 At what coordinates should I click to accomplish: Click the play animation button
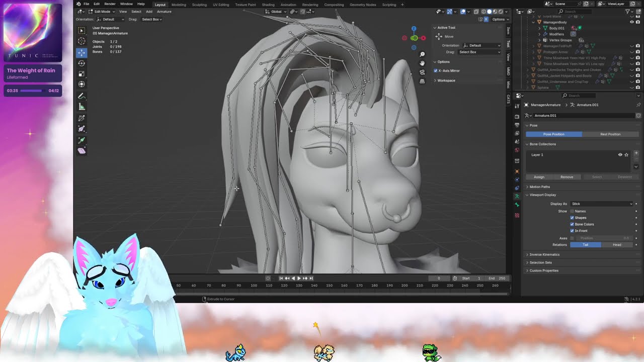pos(299,278)
